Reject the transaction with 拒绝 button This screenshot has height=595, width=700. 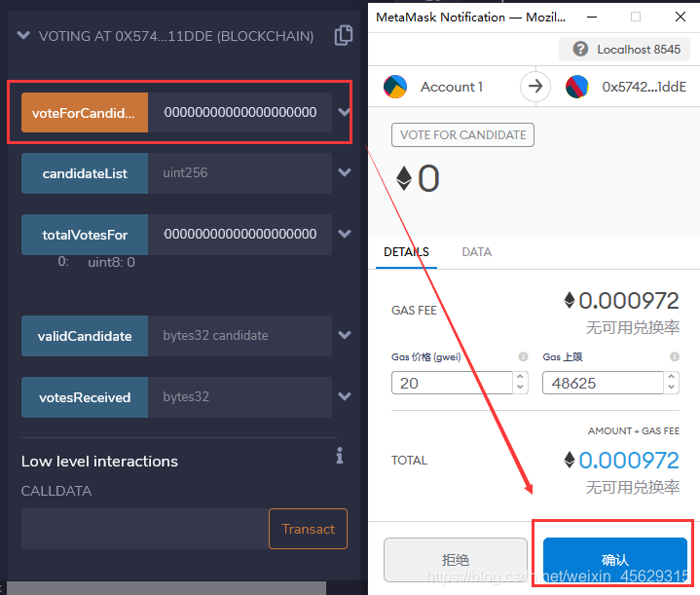[456, 560]
